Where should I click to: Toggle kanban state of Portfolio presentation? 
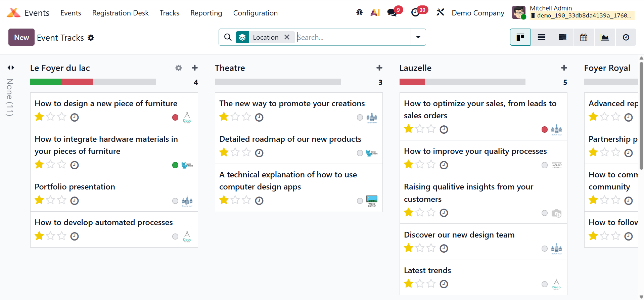pos(175,201)
